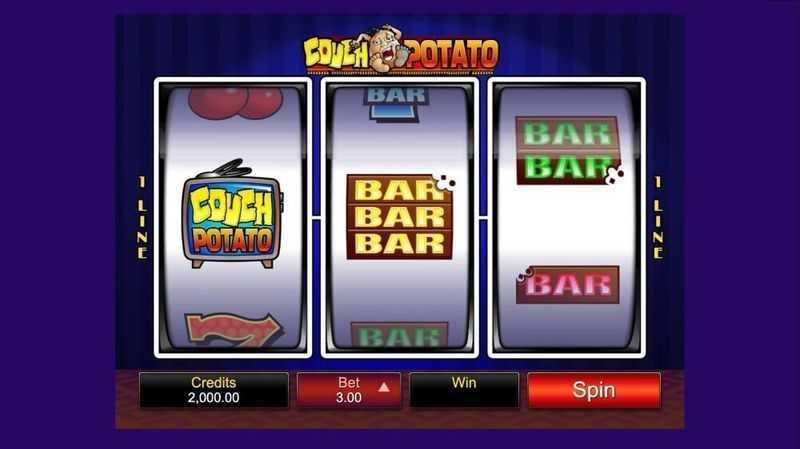
Task: Open the Bet 3.00 selector
Action: (x=349, y=390)
